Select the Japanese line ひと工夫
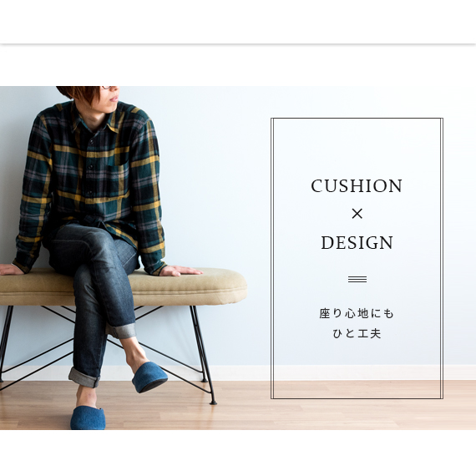This screenshot has width=476, height=476. click(x=357, y=333)
